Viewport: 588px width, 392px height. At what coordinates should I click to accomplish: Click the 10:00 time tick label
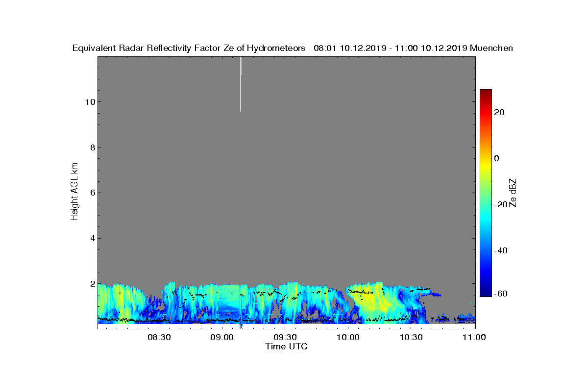(x=348, y=338)
